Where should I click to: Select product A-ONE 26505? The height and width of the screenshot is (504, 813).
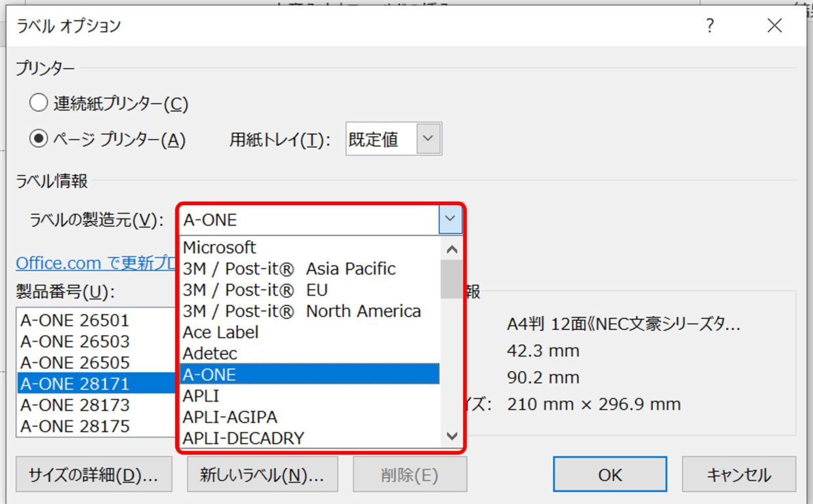coord(96,362)
